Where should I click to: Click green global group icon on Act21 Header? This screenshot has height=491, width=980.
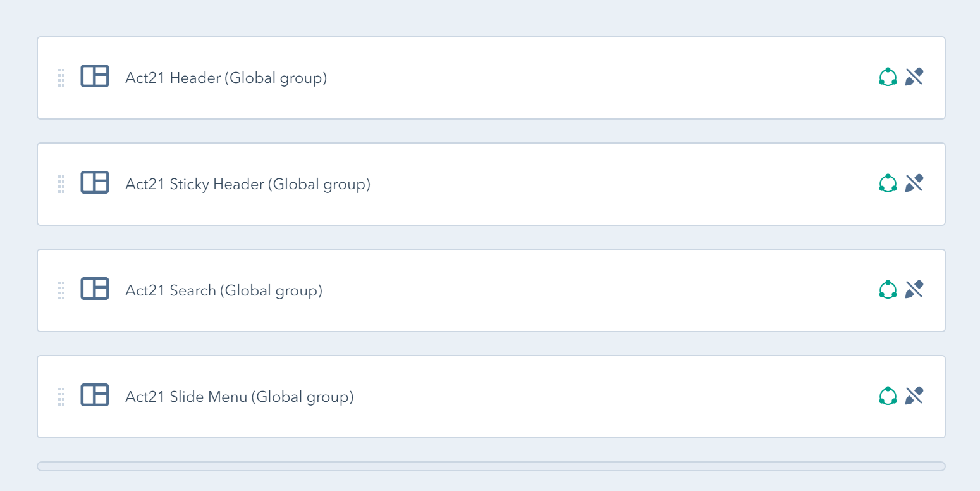[888, 77]
